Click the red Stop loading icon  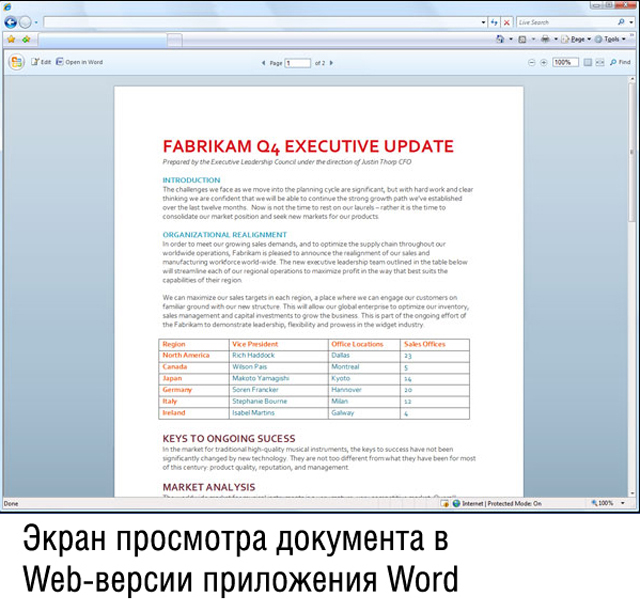coord(507,22)
